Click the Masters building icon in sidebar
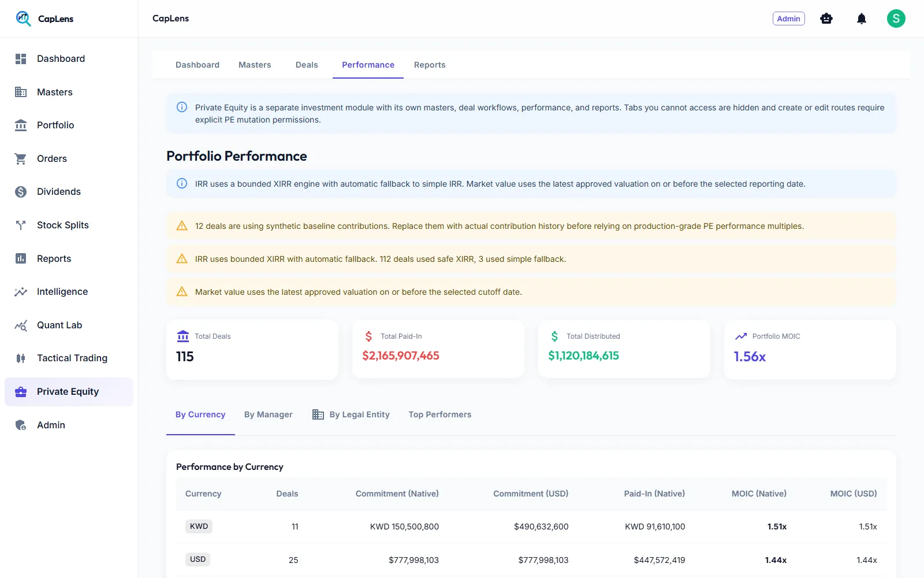This screenshot has width=924, height=578. click(21, 92)
